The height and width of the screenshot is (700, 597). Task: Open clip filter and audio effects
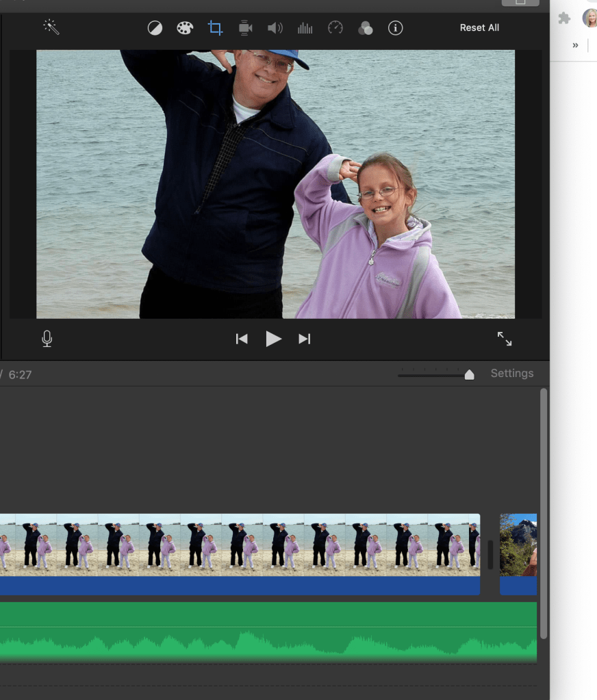tap(366, 28)
